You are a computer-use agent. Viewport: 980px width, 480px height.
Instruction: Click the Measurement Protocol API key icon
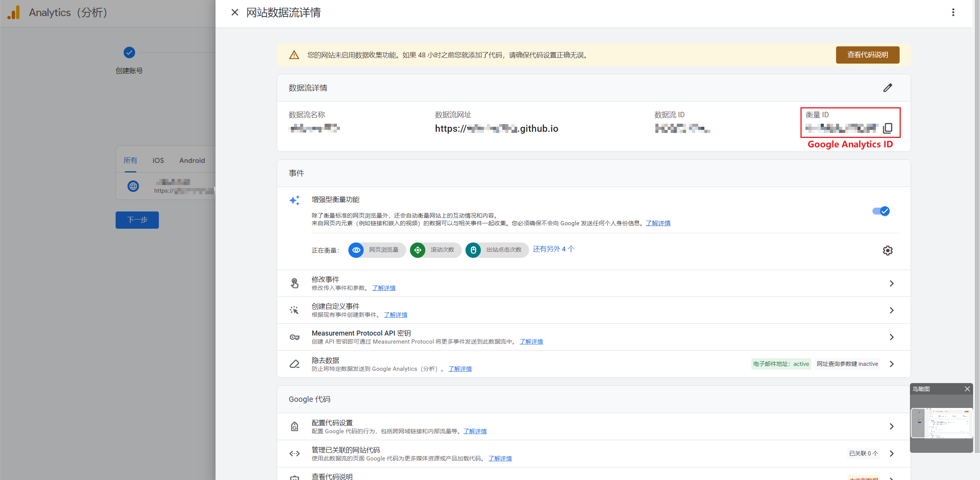click(x=294, y=337)
